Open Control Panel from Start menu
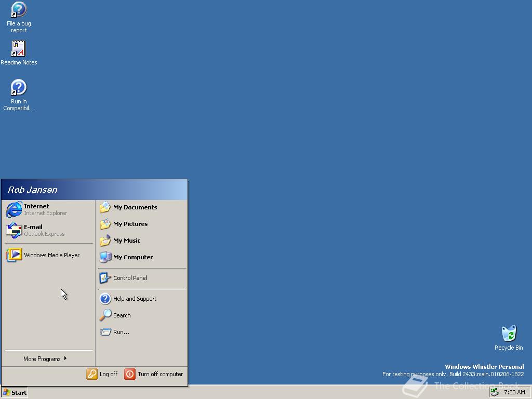This screenshot has width=532, height=399. click(x=142, y=278)
